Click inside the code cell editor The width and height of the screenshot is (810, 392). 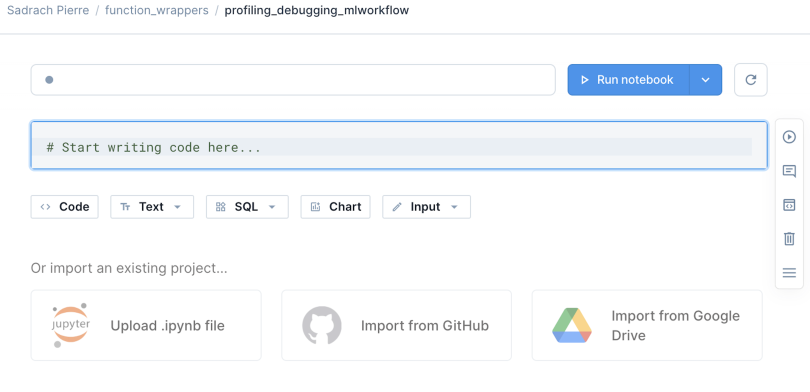pyautogui.click(x=399, y=145)
